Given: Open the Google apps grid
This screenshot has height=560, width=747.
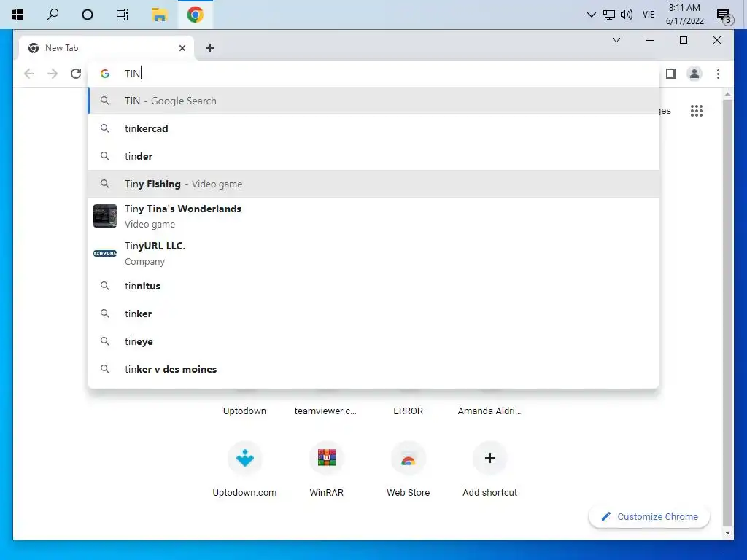Looking at the screenshot, I should pos(697,111).
